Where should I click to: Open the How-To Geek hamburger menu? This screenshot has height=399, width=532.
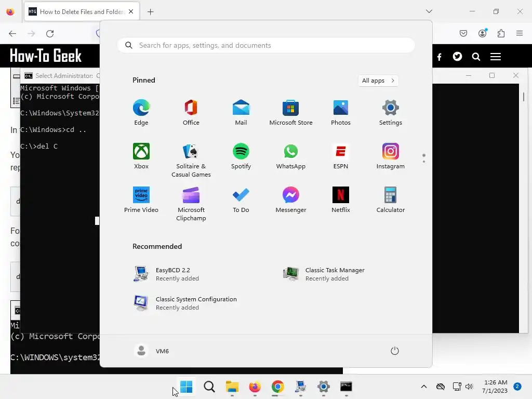coord(495,57)
